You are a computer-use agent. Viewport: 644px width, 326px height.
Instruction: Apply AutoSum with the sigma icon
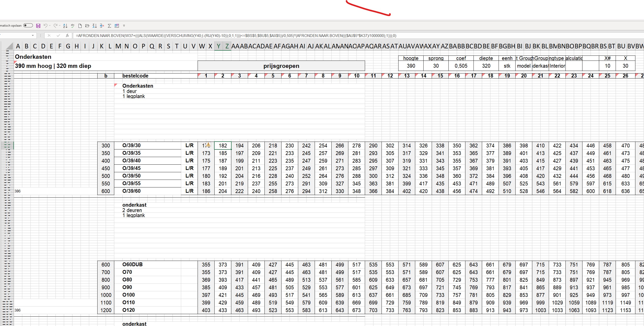109,25
